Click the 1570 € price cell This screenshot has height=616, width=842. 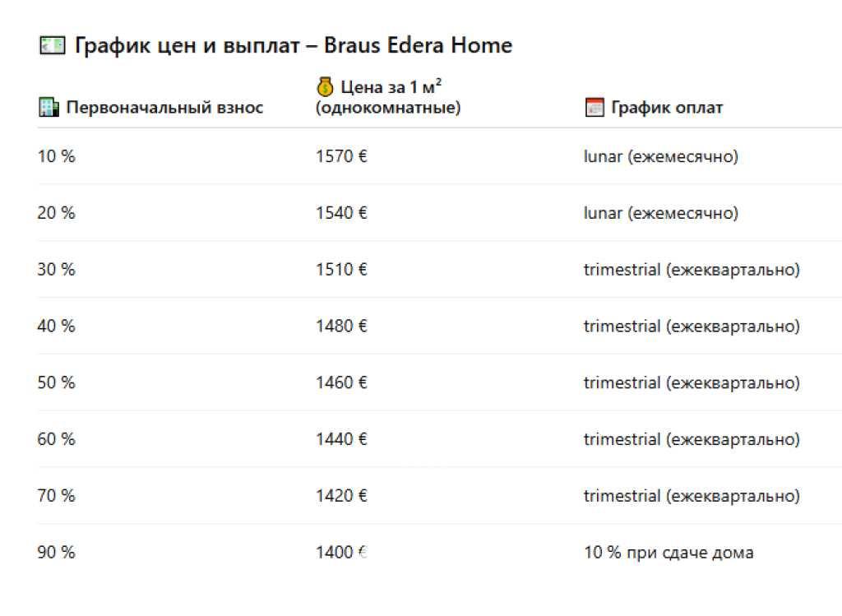(x=341, y=156)
